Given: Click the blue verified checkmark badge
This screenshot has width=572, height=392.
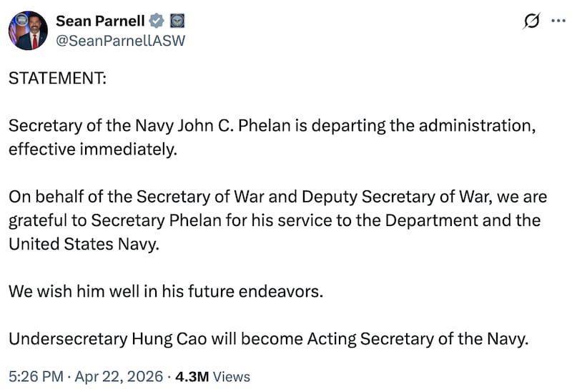Looking at the screenshot, I should tap(157, 21).
